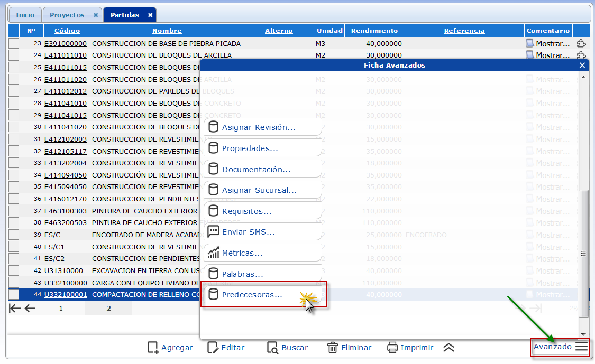595x364 pixels.
Task: Click the SMS speech bubble icon
Action: (213, 231)
